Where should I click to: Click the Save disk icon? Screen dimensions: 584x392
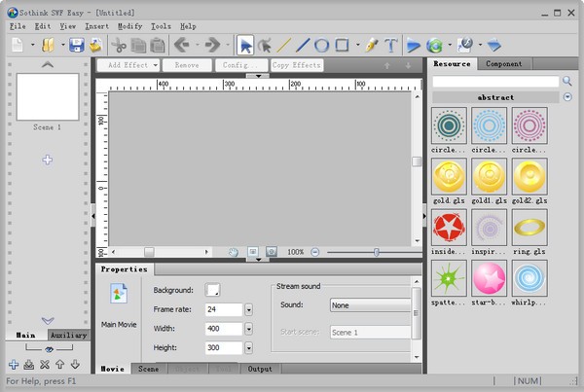[75, 45]
